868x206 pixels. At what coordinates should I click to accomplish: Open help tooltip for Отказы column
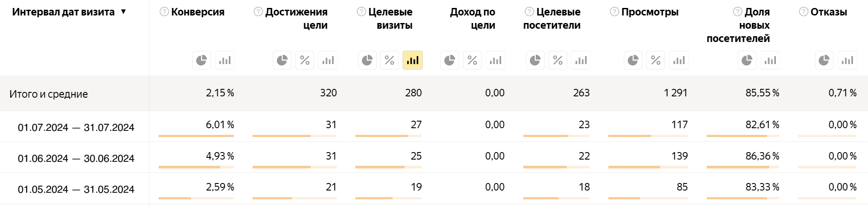click(803, 12)
